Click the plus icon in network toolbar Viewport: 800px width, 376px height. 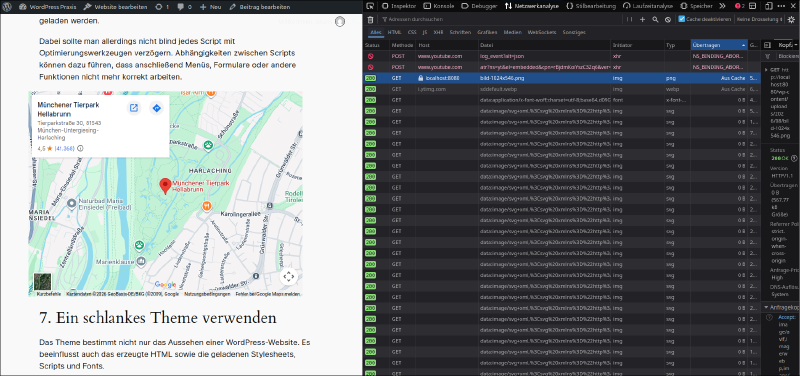pos(642,19)
